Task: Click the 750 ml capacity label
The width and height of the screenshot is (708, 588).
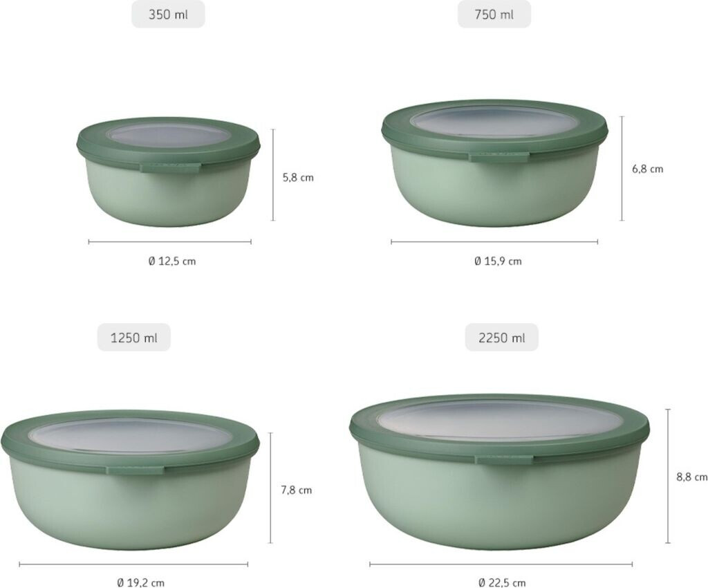Action: click(494, 15)
